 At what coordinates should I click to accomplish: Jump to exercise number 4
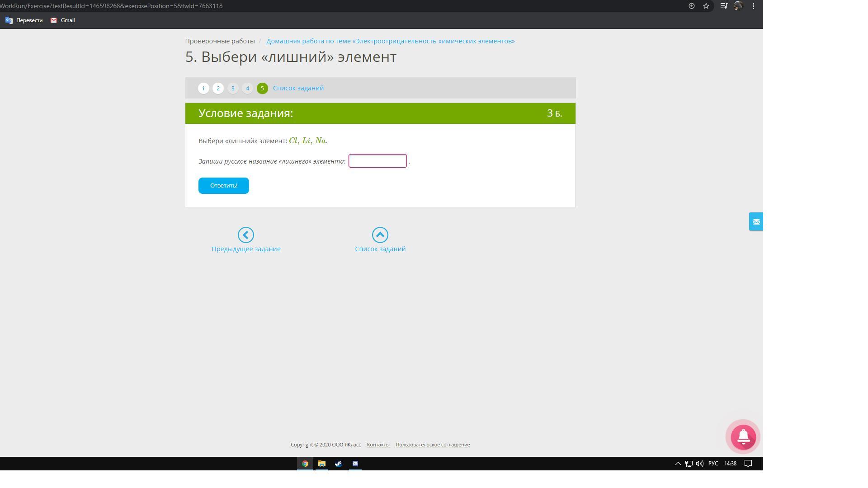click(247, 89)
